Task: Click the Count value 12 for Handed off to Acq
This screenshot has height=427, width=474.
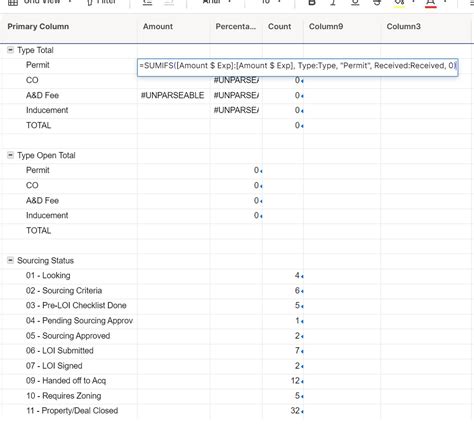Action: [x=295, y=381]
